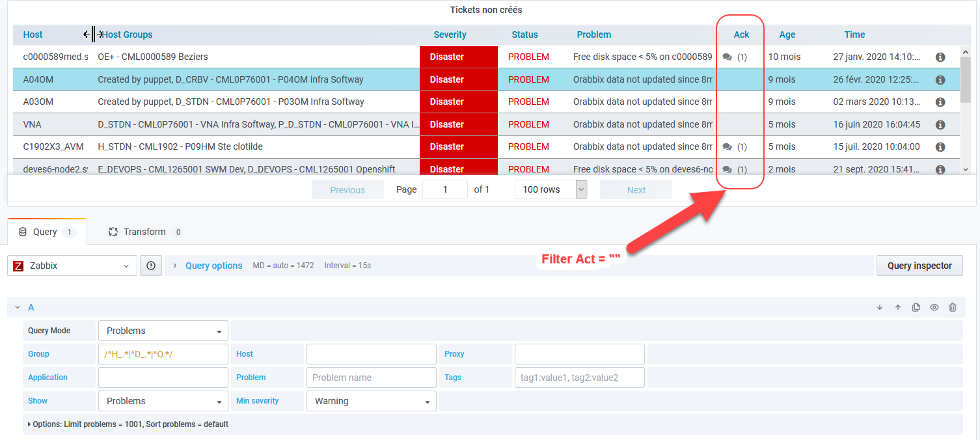Move query A up with the arrow icon
Screen dimensions: 980x440
pos(898,307)
